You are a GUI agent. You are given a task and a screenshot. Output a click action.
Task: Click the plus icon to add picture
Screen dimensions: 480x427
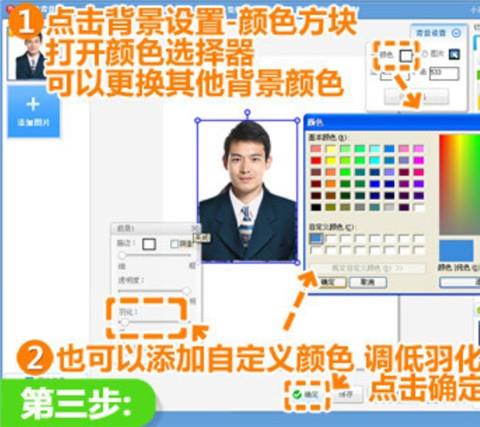tap(33, 105)
